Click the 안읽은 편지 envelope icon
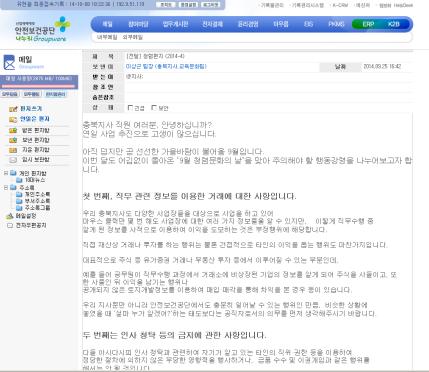429x372 pixels. pyautogui.click(x=13, y=119)
